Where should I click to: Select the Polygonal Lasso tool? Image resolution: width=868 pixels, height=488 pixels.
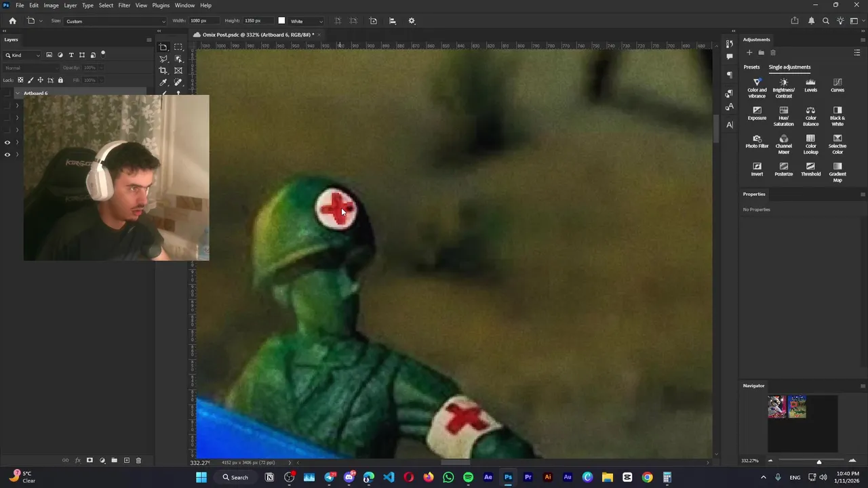[163, 59]
